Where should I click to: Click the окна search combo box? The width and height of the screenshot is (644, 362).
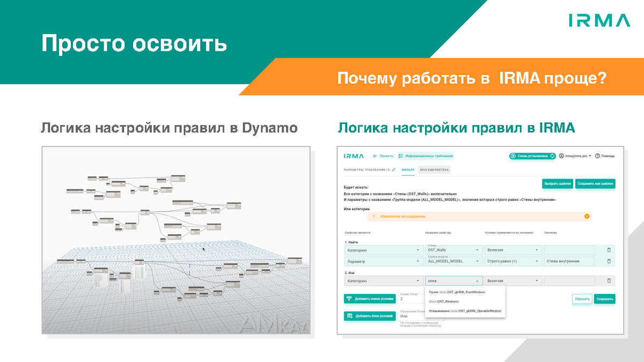click(x=453, y=280)
